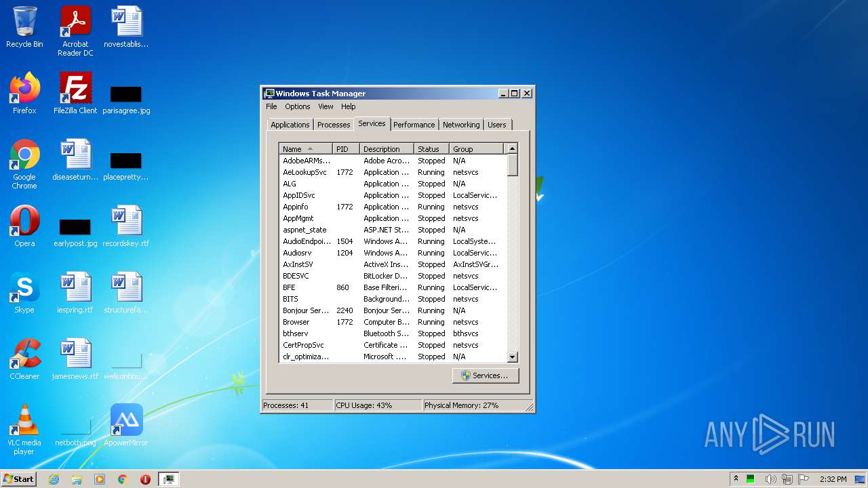
Task: Open Windows Media Player taskbar icon
Action: click(100, 479)
